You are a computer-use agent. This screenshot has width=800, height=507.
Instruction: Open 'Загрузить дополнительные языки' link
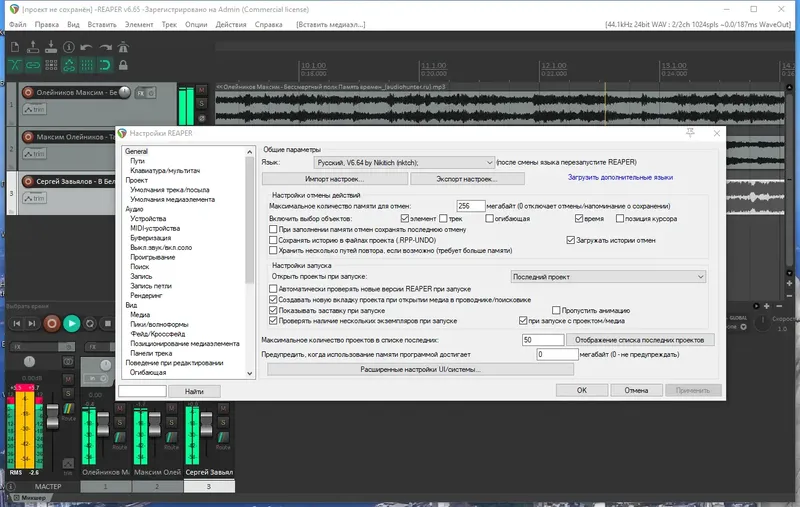[x=620, y=178]
